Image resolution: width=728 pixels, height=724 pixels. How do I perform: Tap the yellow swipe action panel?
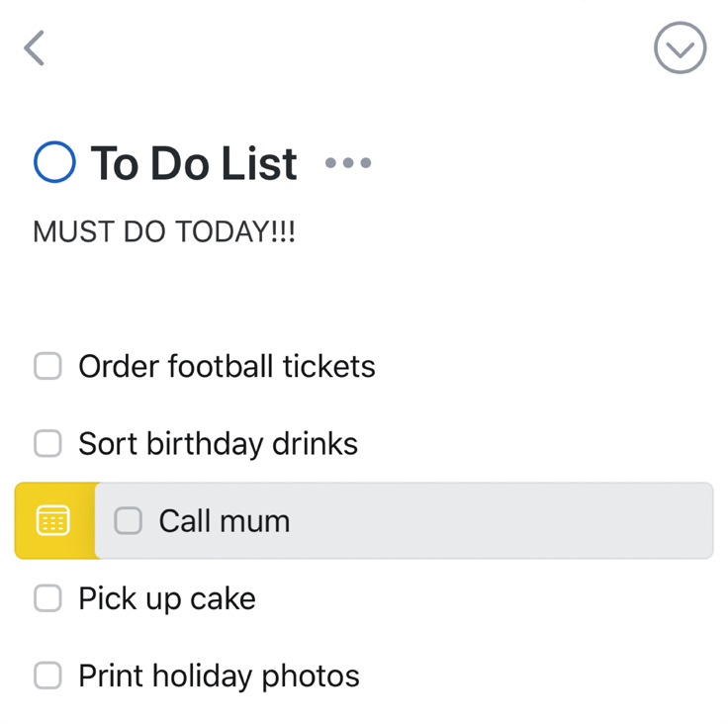tap(54, 520)
